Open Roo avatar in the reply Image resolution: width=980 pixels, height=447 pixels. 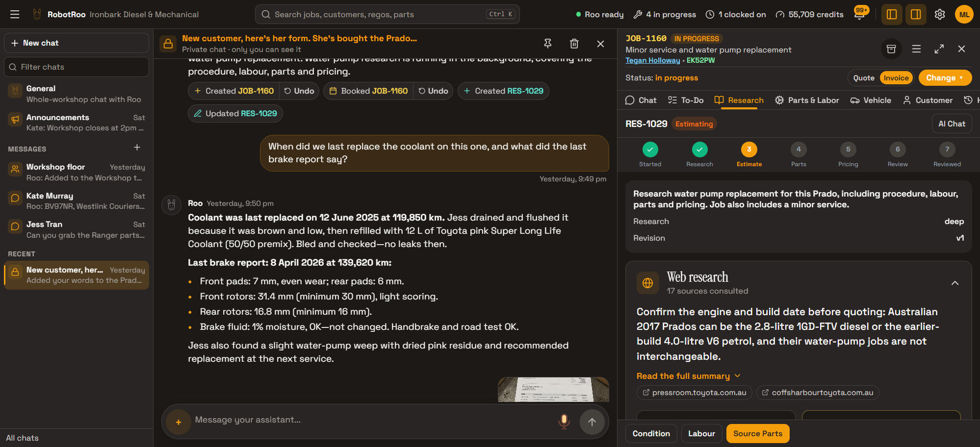[171, 204]
